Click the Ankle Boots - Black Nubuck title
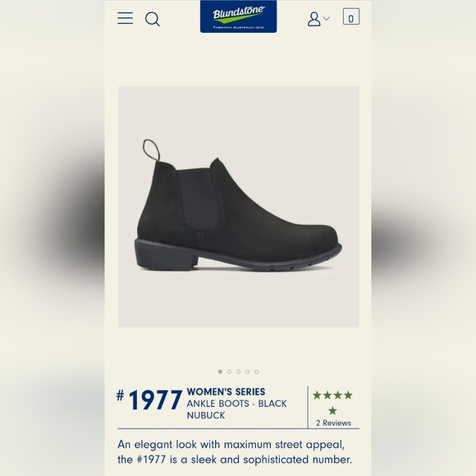Screen dimensions: 476x476 coord(237,410)
